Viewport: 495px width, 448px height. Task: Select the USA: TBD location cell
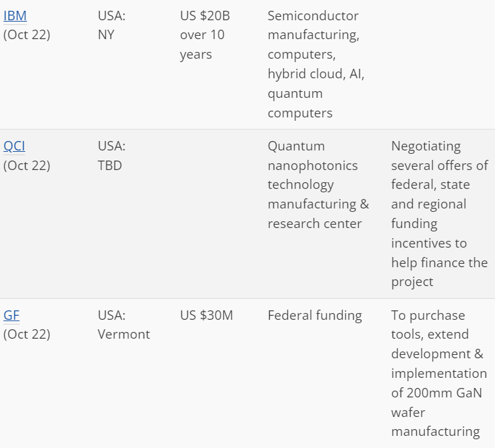[111, 156]
